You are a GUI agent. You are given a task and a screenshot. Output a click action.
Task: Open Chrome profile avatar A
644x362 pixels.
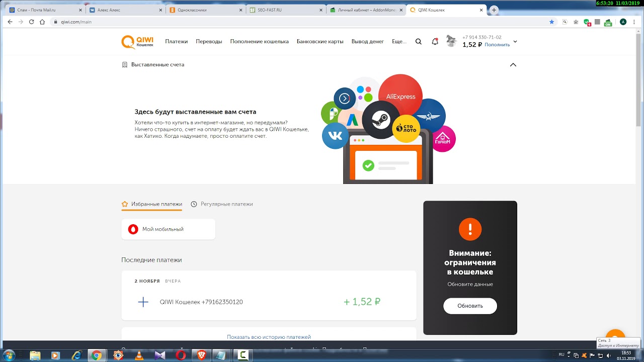tap(623, 22)
